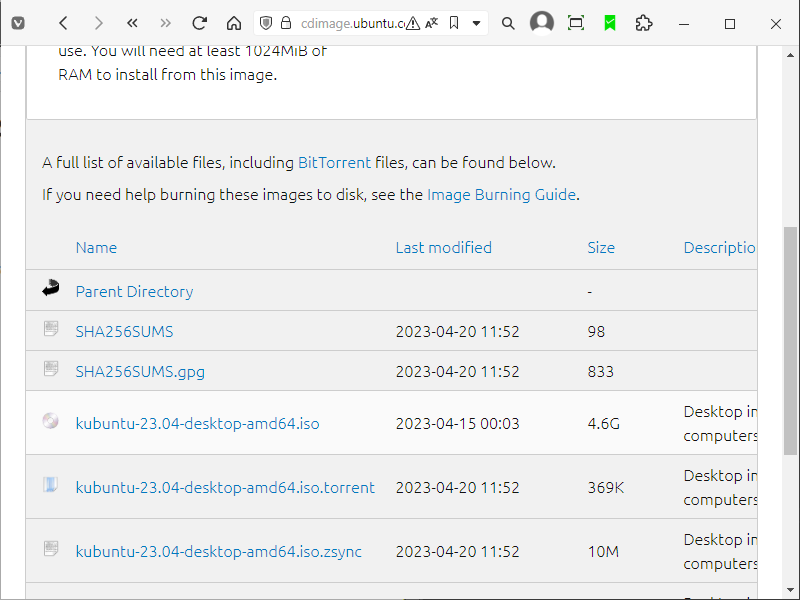800x600 pixels.
Task: Click the scrollbar down arrow
Action: coord(790,591)
